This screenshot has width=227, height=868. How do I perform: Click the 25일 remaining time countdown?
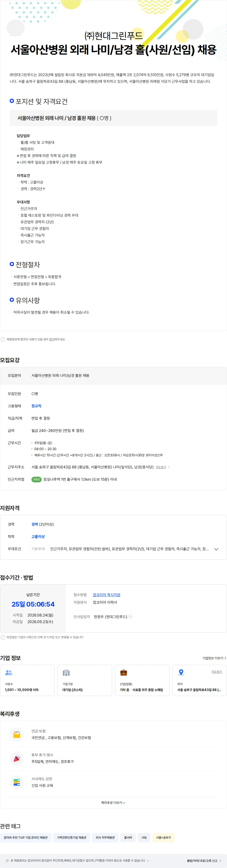(33, 604)
